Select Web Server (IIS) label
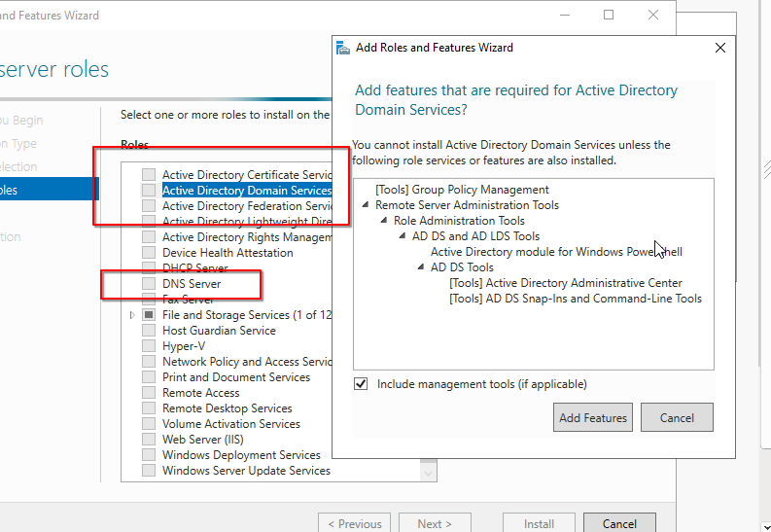771x532 pixels. (203, 439)
